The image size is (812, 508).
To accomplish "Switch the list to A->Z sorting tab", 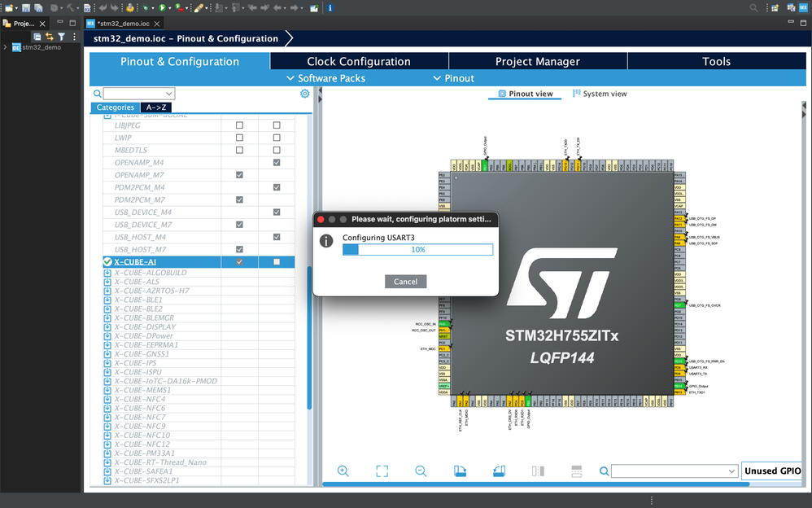I will pyautogui.click(x=156, y=107).
